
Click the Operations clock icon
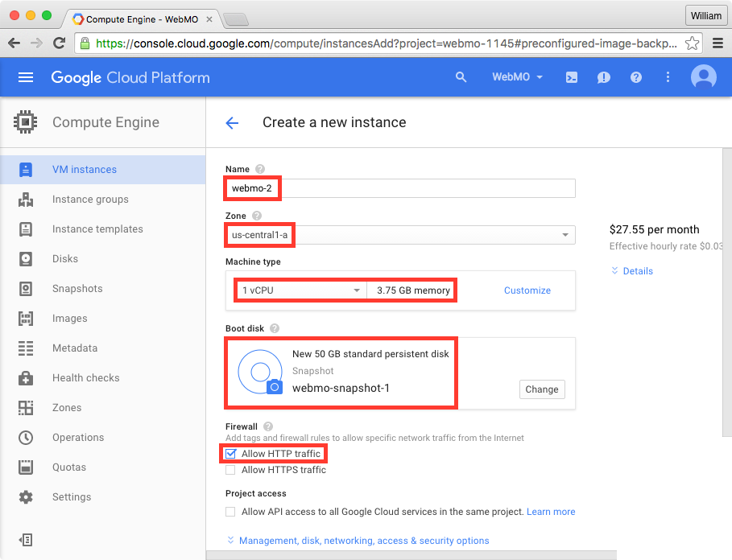click(26, 438)
